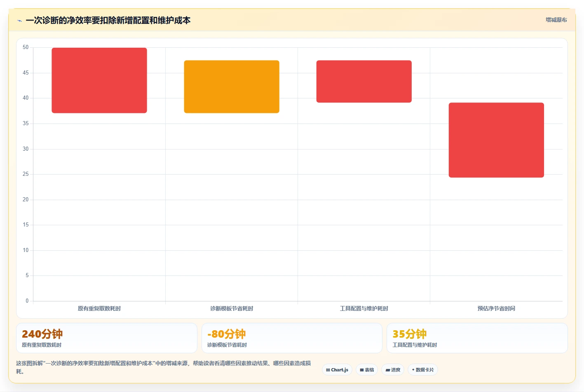Click the 工具配置与维护耗时 axis label
Image resolution: width=584 pixels, height=392 pixels.
pyautogui.click(x=364, y=308)
